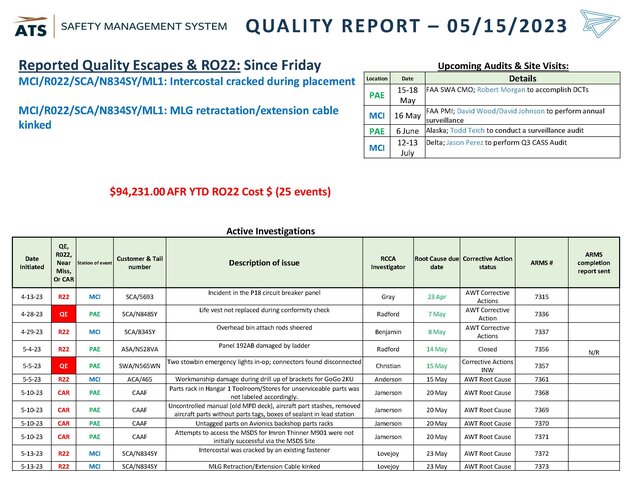Click the MLG retractation/extension cable kinked entry
The image size is (624, 480).
pos(179,117)
